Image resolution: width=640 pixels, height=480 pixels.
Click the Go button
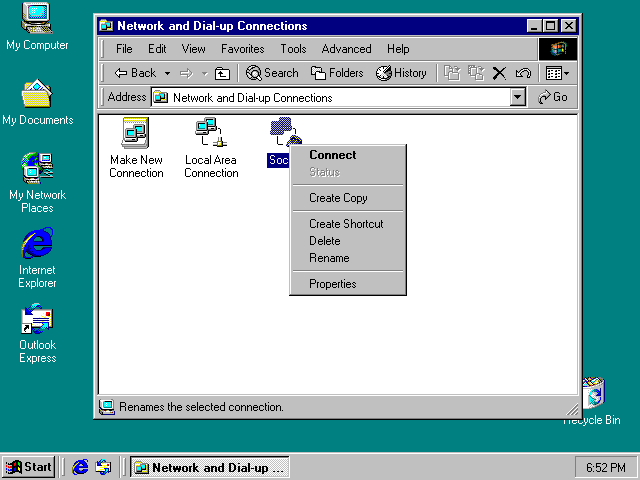(x=553, y=97)
